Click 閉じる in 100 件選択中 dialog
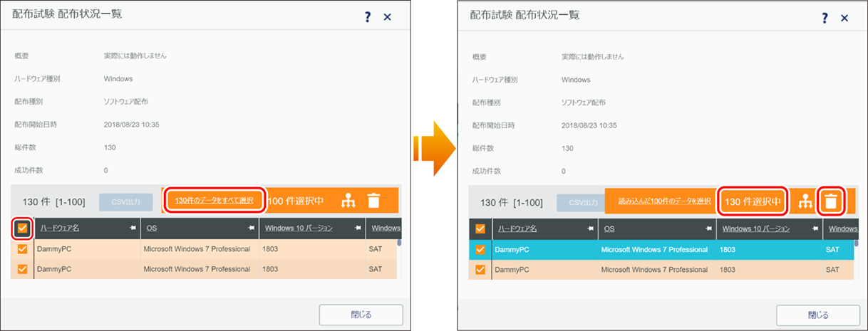Image resolution: width=868 pixels, height=331 pixels. (x=361, y=315)
